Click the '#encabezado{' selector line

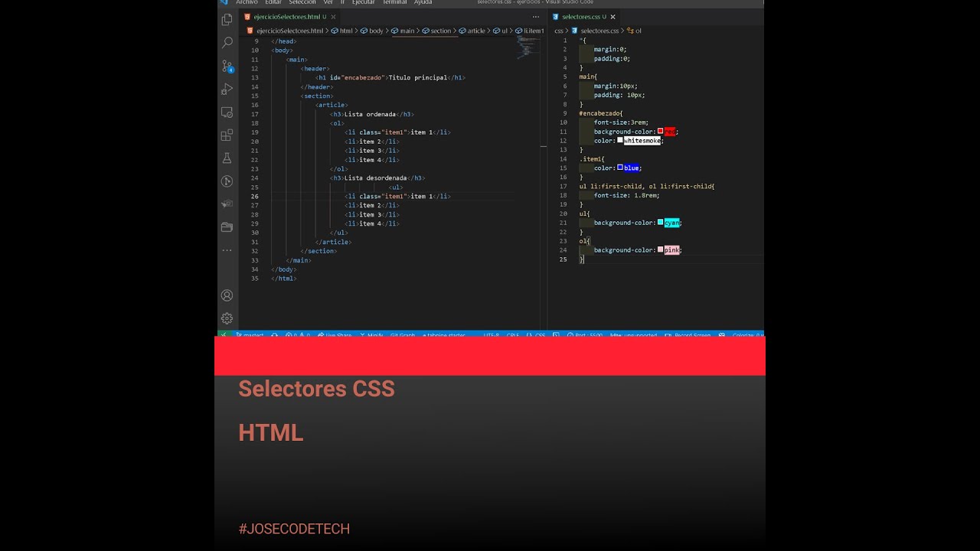[x=601, y=113]
